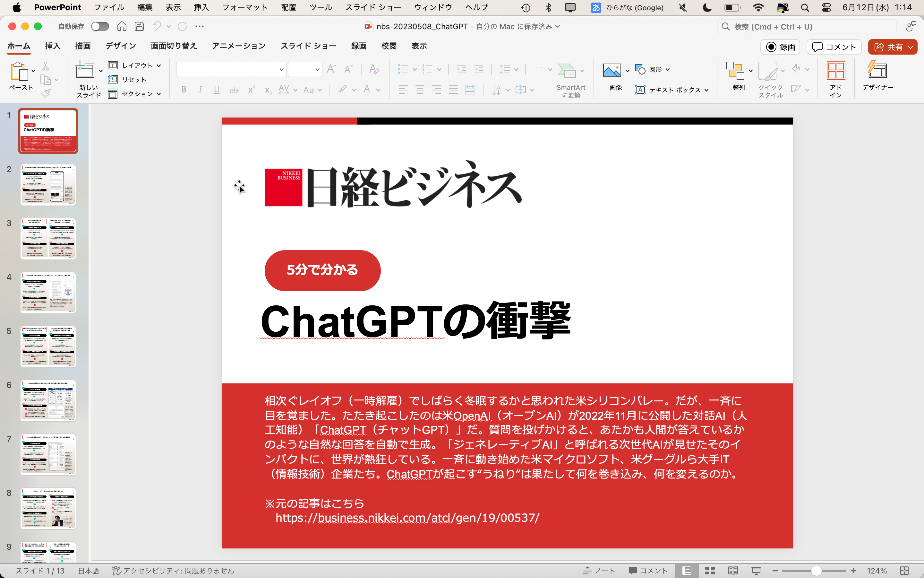Switch to the アニメーション ribbon tab

click(239, 46)
